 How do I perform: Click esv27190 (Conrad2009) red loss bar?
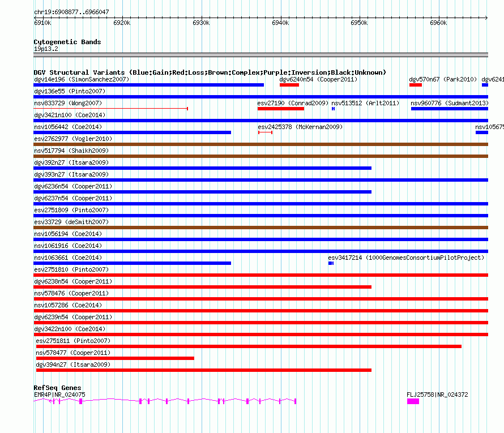[x=281, y=109]
